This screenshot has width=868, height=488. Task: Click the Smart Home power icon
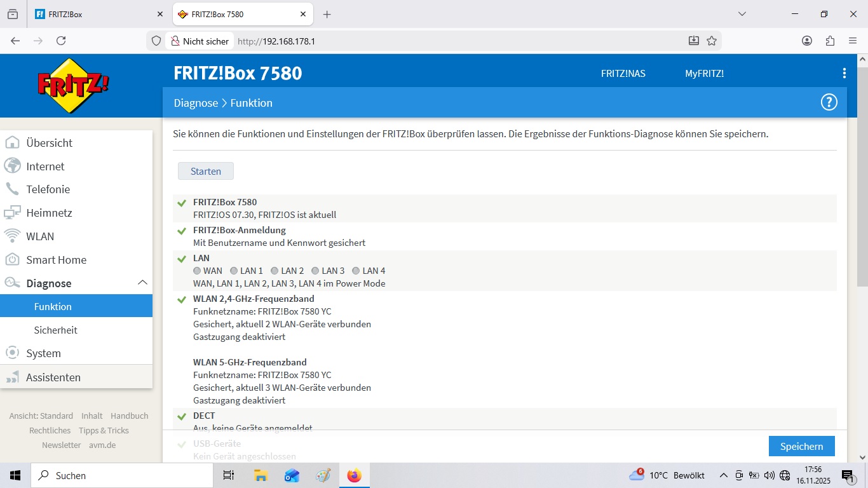tap(12, 259)
